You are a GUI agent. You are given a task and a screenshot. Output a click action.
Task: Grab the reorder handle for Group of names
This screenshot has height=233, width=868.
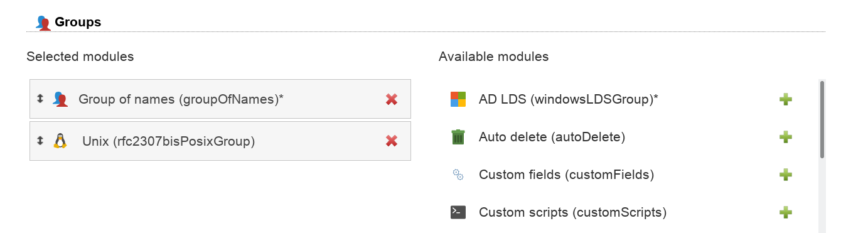[40, 99]
